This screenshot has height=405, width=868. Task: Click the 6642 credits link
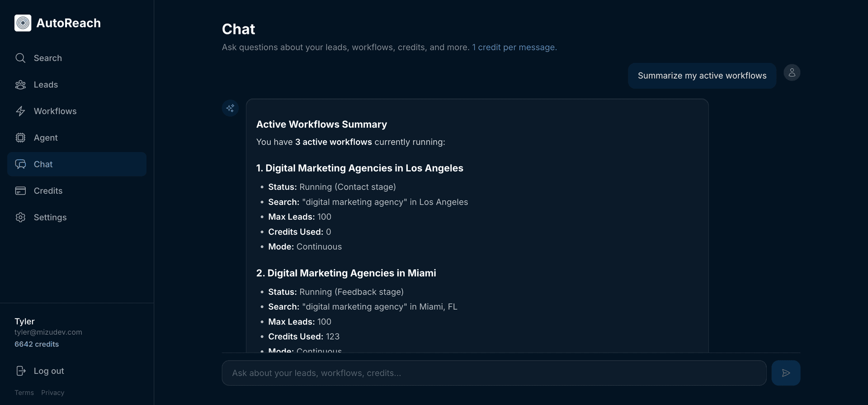[37, 344]
